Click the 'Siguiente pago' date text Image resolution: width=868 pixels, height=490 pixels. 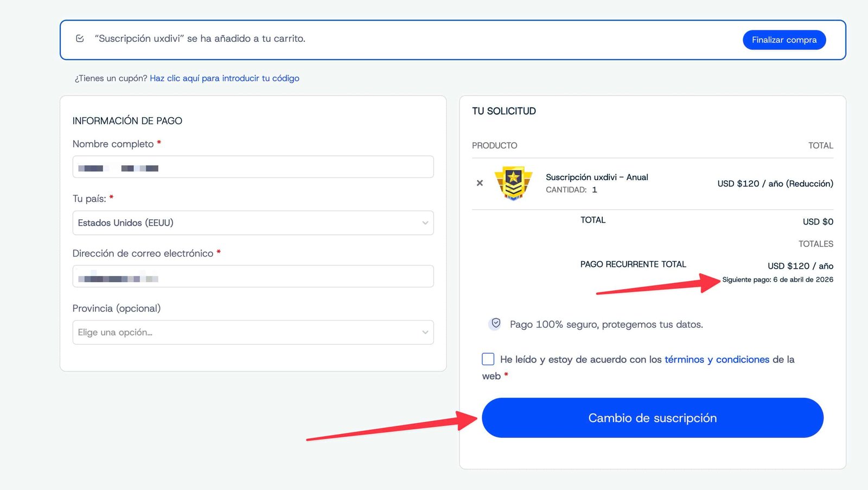pos(777,279)
